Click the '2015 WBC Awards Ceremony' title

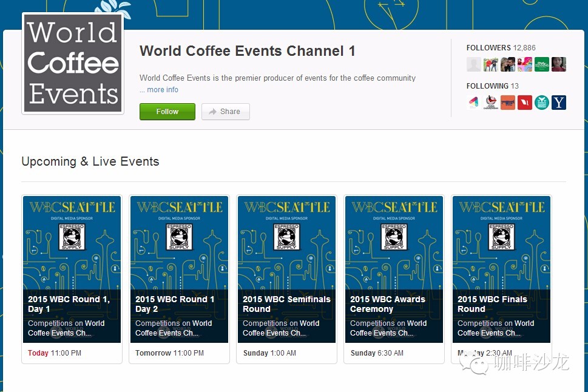[x=388, y=304]
